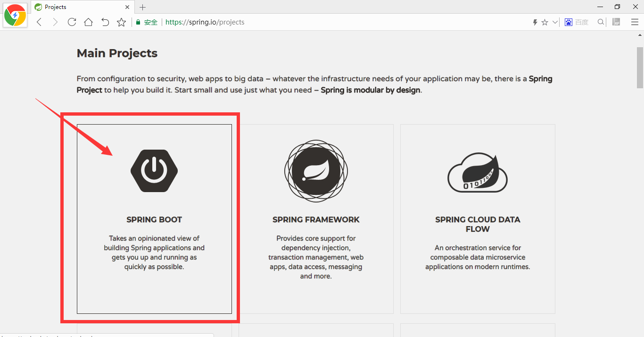The height and width of the screenshot is (337, 644).
Task: Open a new browser tab
Action: [142, 7]
